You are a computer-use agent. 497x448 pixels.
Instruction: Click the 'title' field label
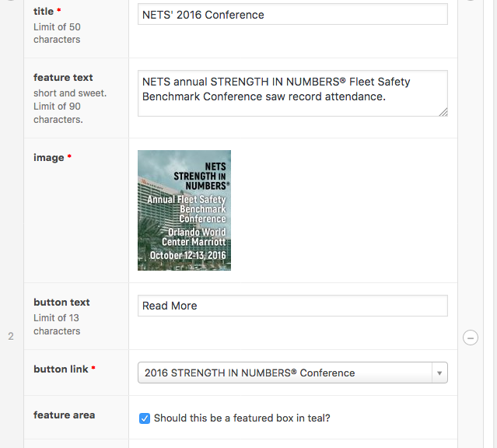click(x=44, y=12)
